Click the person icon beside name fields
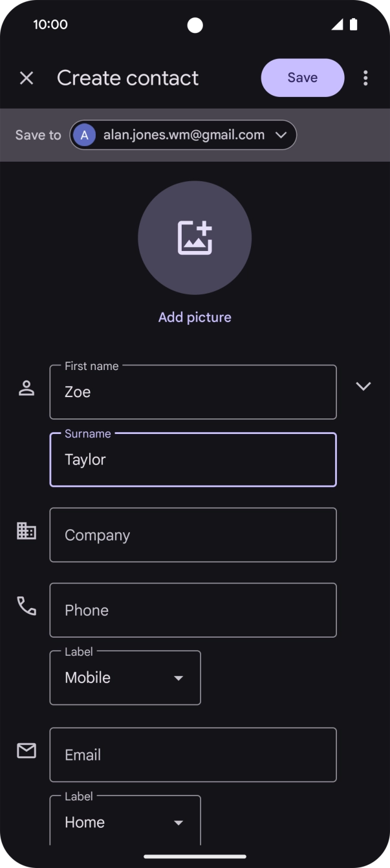 [x=27, y=387]
